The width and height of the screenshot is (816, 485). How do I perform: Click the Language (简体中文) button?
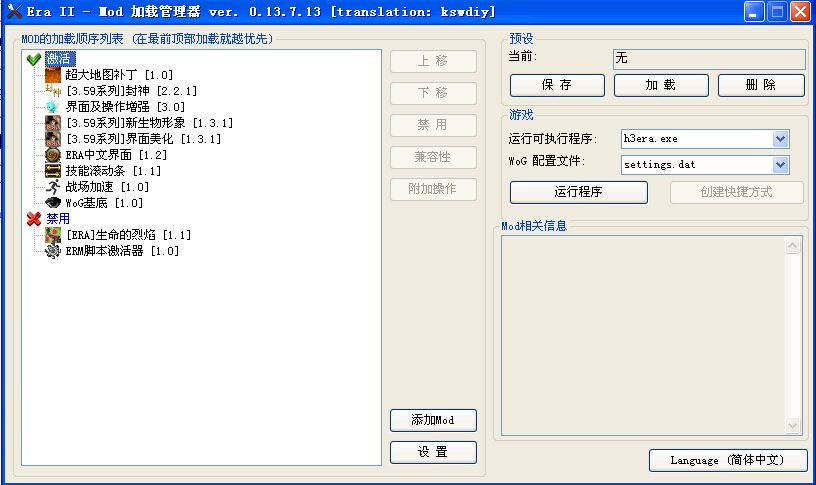click(x=728, y=460)
